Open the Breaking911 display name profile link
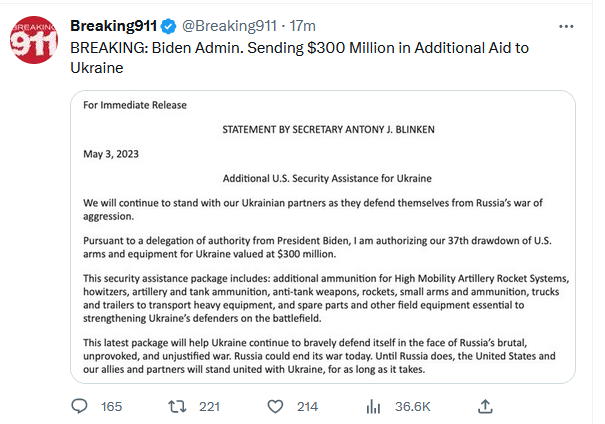 pyautogui.click(x=109, y=24)
